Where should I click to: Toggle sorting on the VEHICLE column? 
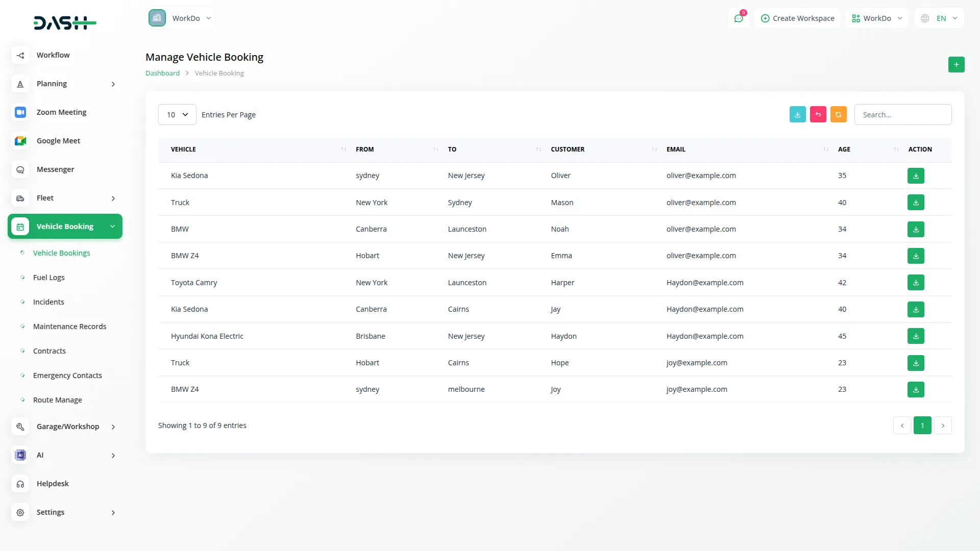(x=343, y=149)
